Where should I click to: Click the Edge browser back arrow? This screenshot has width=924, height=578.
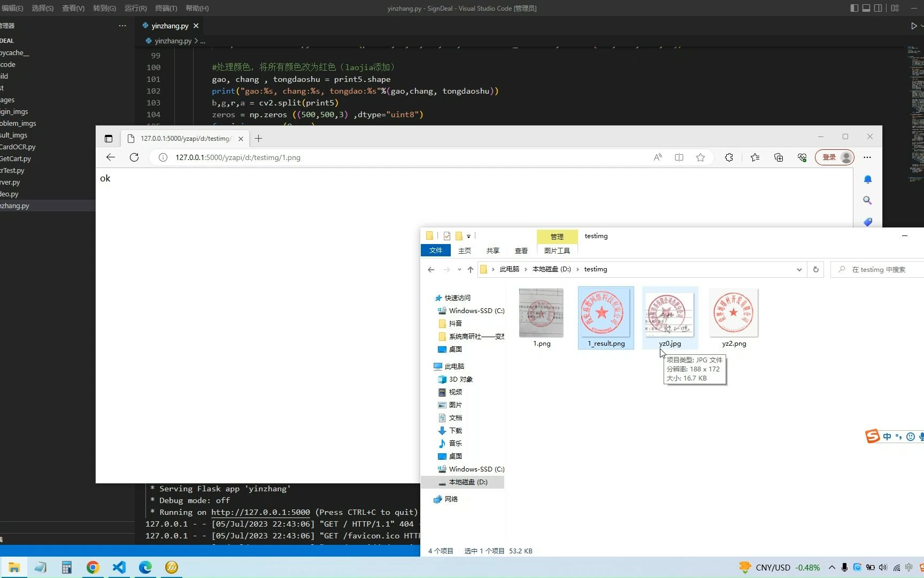111,157
